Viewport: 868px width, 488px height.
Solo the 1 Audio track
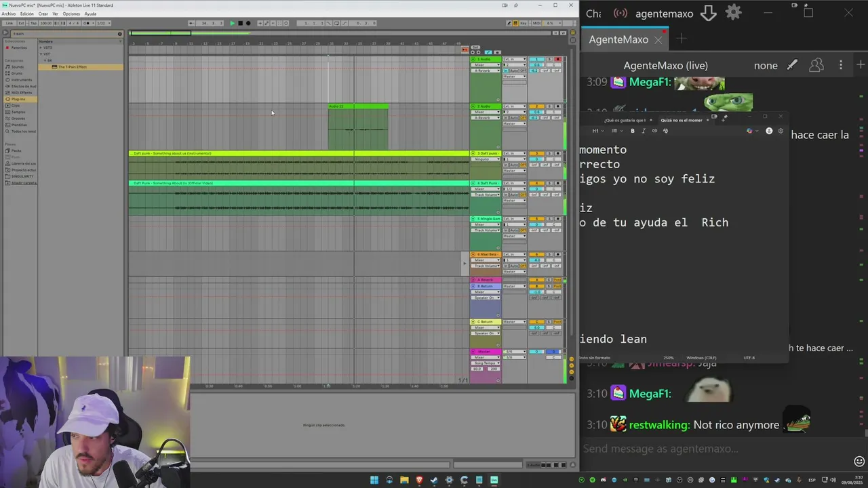coord(549,59)
